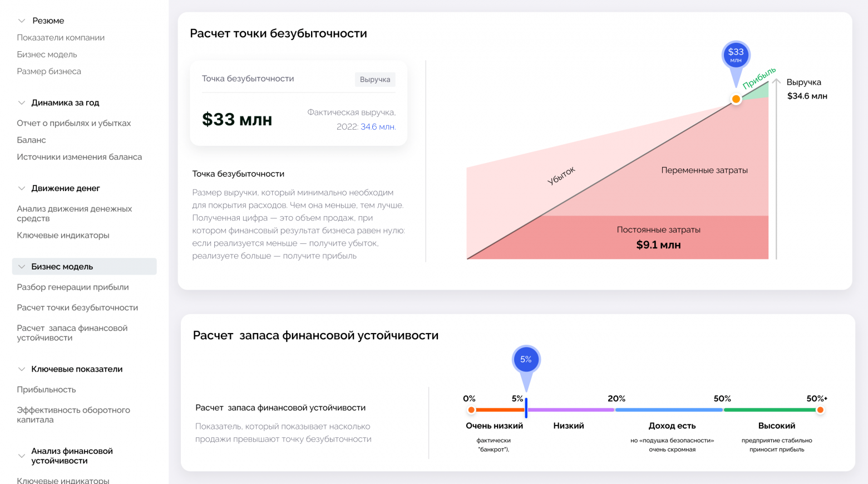Collapse the Резюме section chevron
This screenshot has width=868, height=484.
[22, 21]
